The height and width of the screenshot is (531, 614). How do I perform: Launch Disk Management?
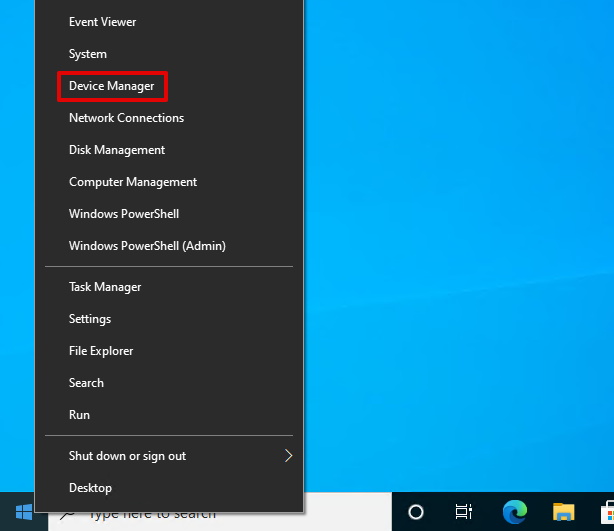[x=169, y=150]
